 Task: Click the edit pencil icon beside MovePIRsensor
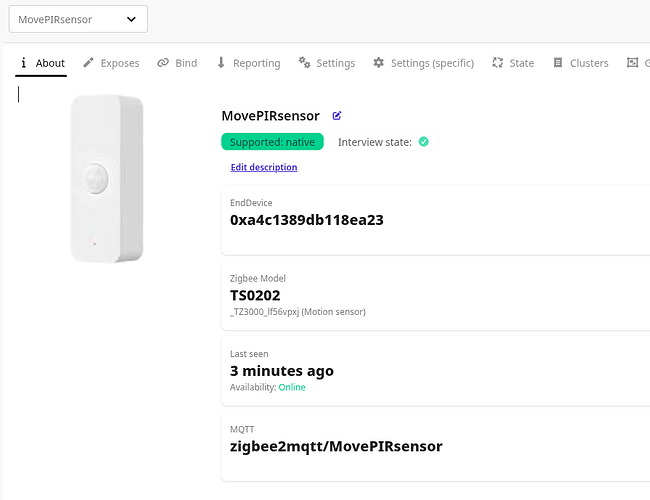[337, 116]
